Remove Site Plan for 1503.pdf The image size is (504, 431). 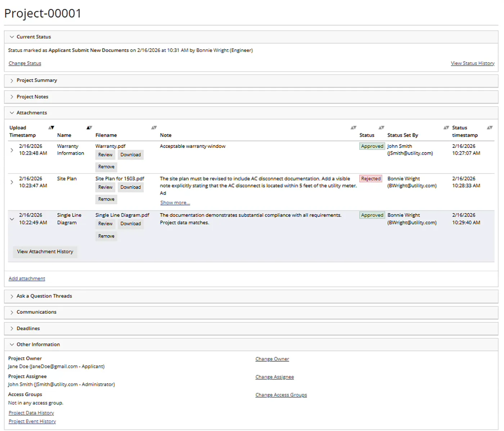(x=106, y=199)
